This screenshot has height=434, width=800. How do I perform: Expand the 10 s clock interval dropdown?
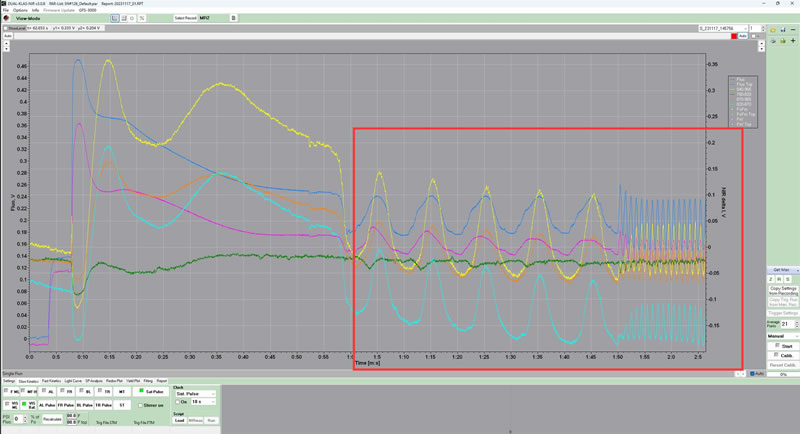pos(203,401)
